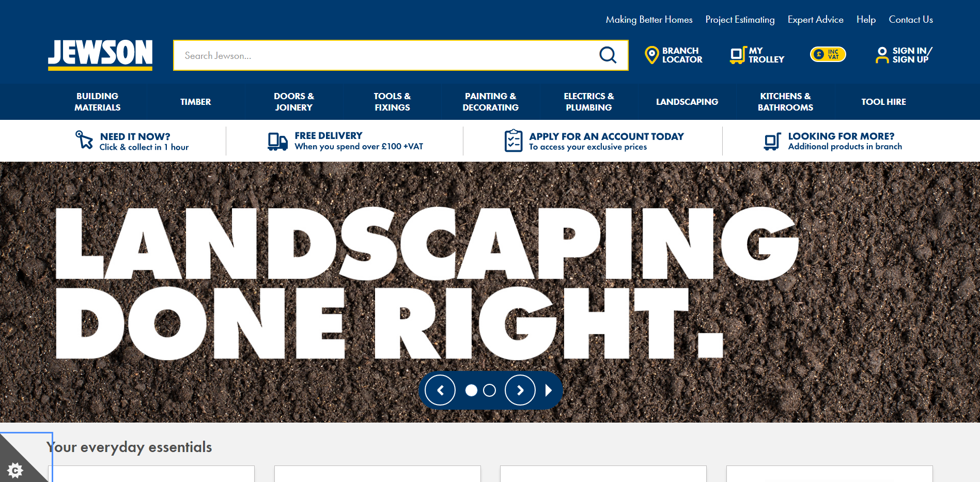980x482 pixels.
Task: Click 'Additional products in branch' text
Action: pyautogui.click(x=845, y=147)
